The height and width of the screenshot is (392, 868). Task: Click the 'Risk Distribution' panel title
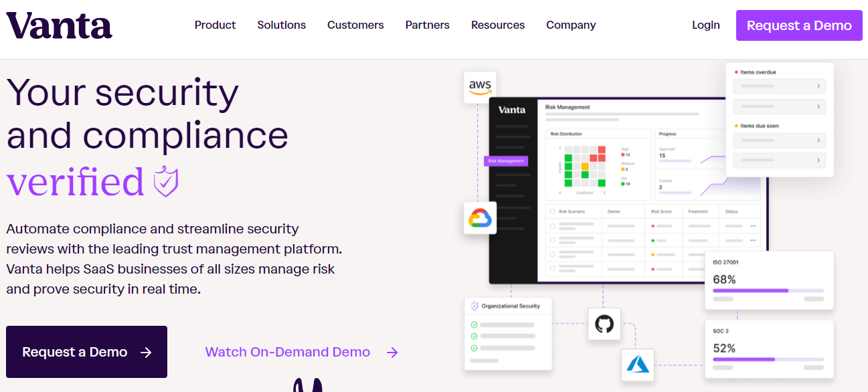coord(566,134)
